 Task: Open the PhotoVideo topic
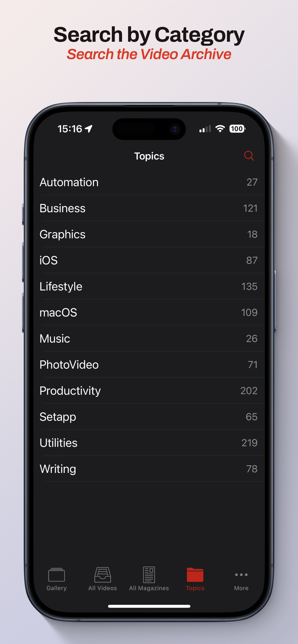(149, 364)
